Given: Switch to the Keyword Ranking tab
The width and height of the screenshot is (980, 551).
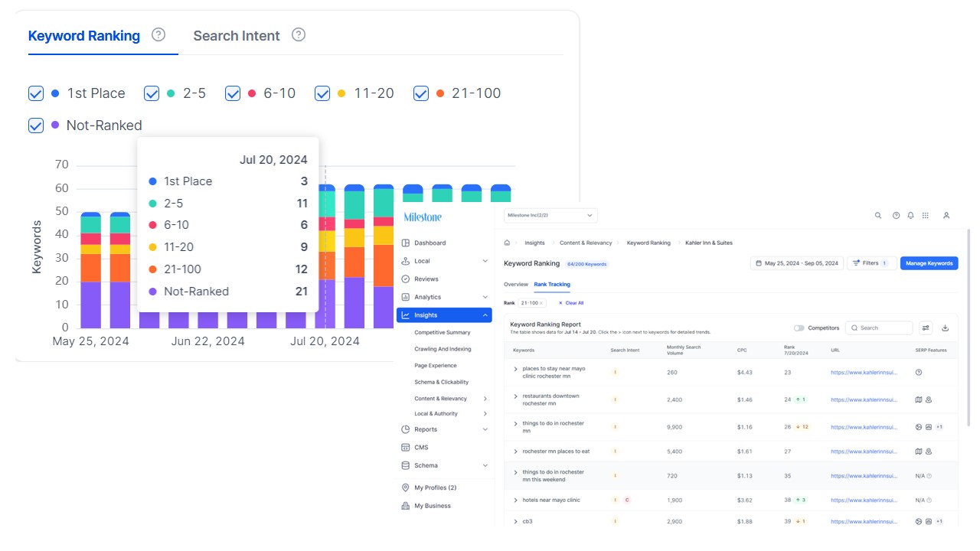Looking at the screenshot, I should coord(84,36).
